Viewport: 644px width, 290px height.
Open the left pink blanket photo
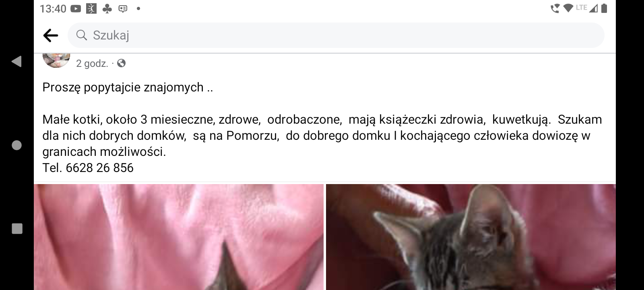[x=179, y=237]
